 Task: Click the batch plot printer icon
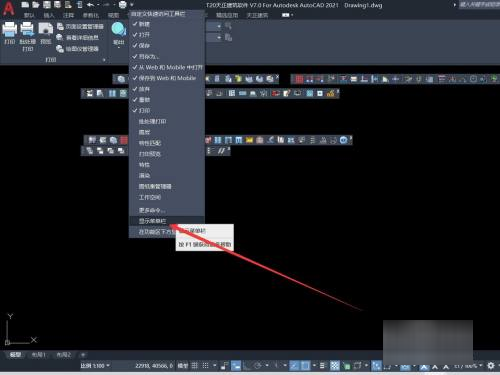[27, 30]
